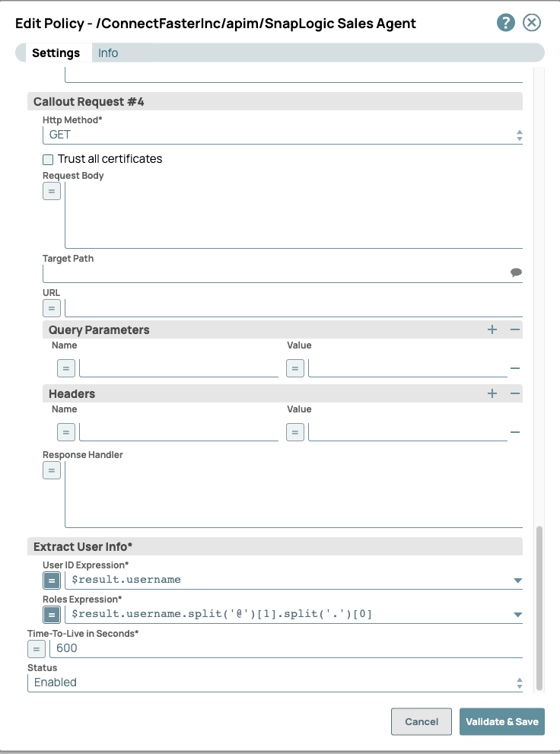Toggle expression button for Time-To-Live field
This screenshot has height=754, width=560.
pyautogui.click(x=37, y=649)
